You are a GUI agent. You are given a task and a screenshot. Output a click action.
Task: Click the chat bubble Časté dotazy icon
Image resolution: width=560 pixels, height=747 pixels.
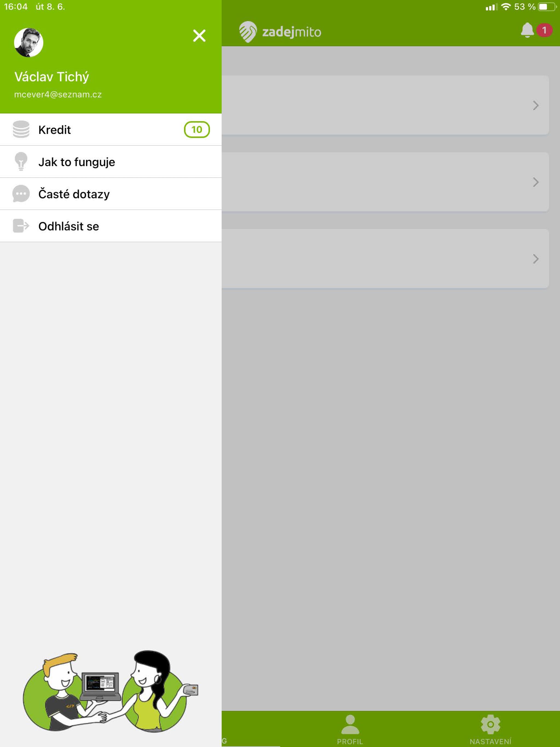click(21, 194)
